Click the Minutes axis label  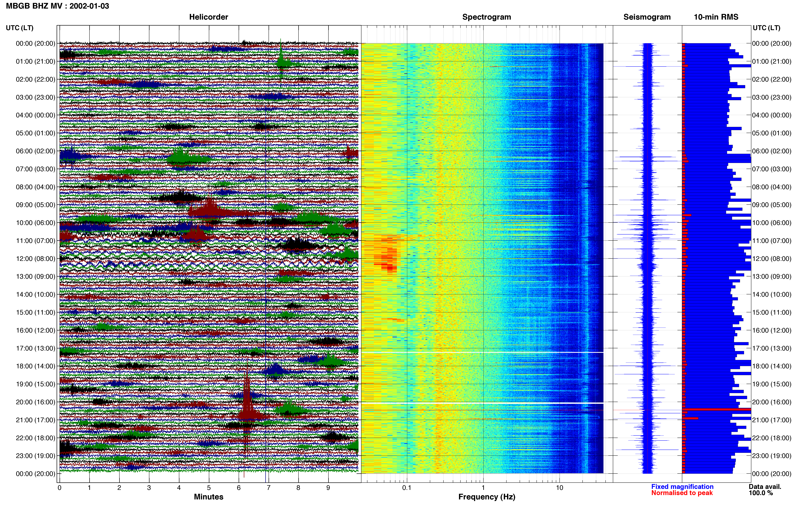209,497
